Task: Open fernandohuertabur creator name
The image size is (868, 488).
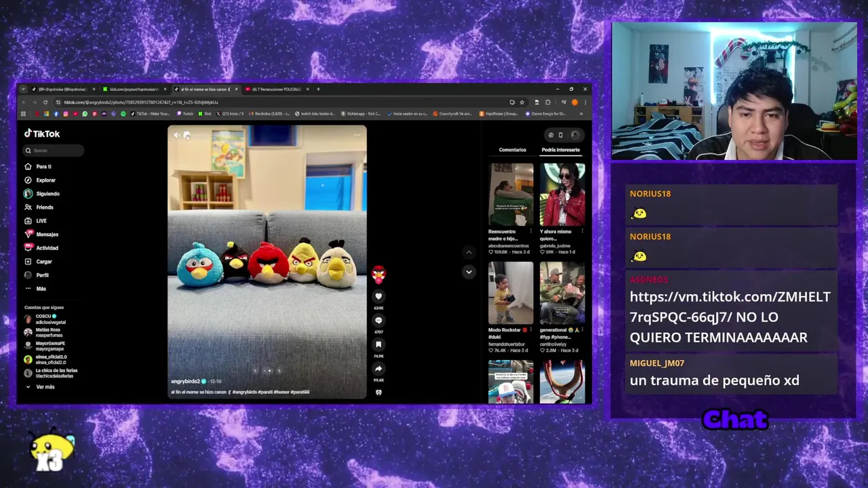Action: click(507, 344)
